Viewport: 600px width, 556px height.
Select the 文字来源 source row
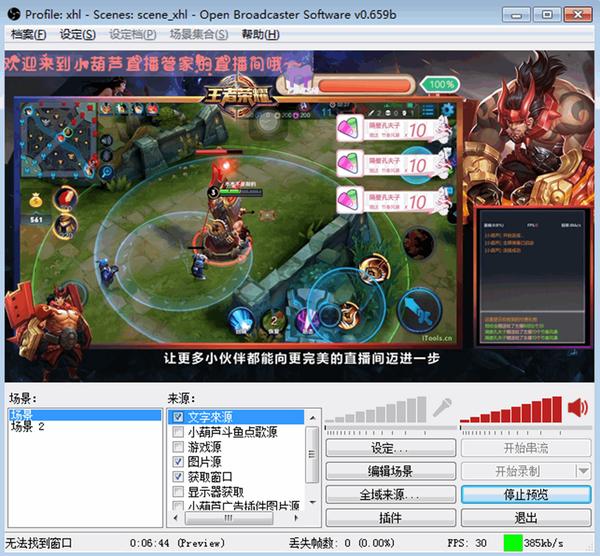coord(236,417)
